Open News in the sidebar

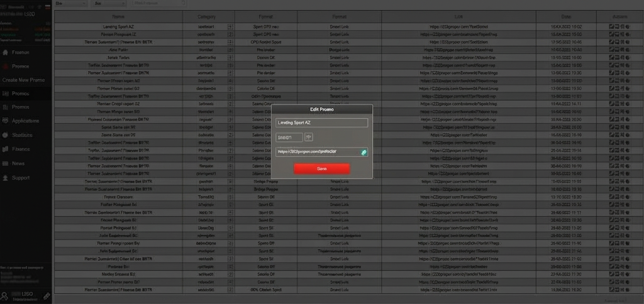pos(18,163)
